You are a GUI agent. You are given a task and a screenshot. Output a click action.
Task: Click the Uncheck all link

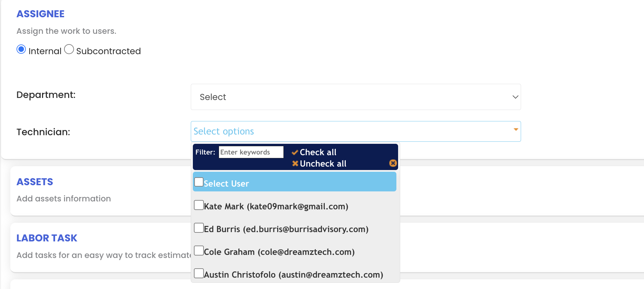[323, 164]
